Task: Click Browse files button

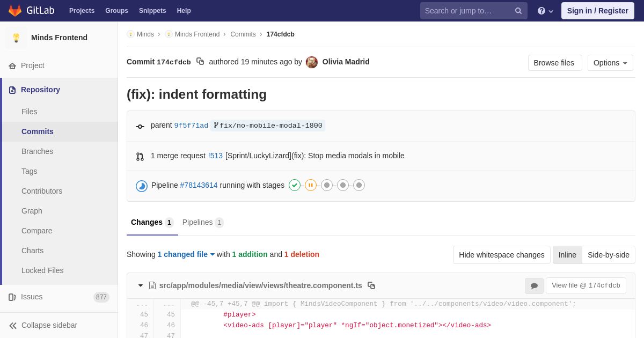Action: tap(555, 63)
